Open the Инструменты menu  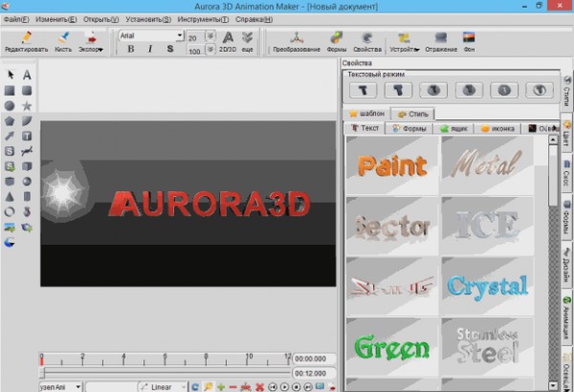pos(203,19)
